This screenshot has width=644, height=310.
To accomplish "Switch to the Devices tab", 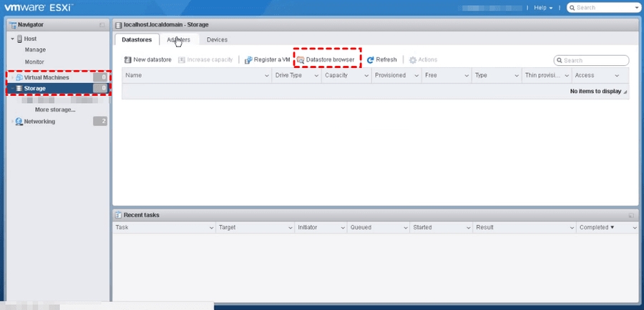I will click(x=217, y=39).
